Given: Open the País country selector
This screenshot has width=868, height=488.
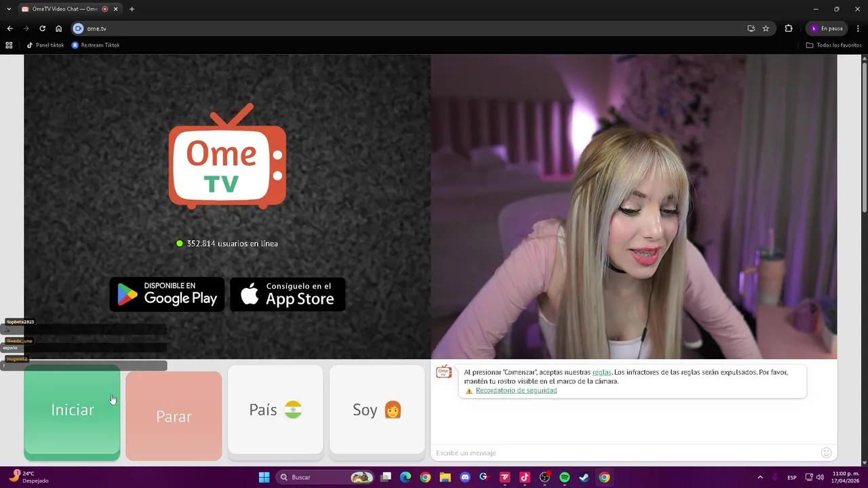Looking at the screenshot, I should [275, 409].
